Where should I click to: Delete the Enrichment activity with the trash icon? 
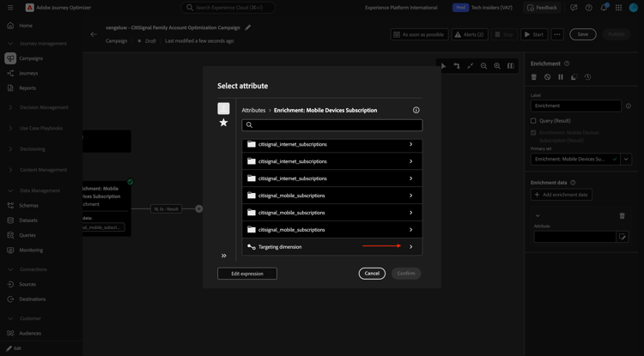tap(534, 77)
